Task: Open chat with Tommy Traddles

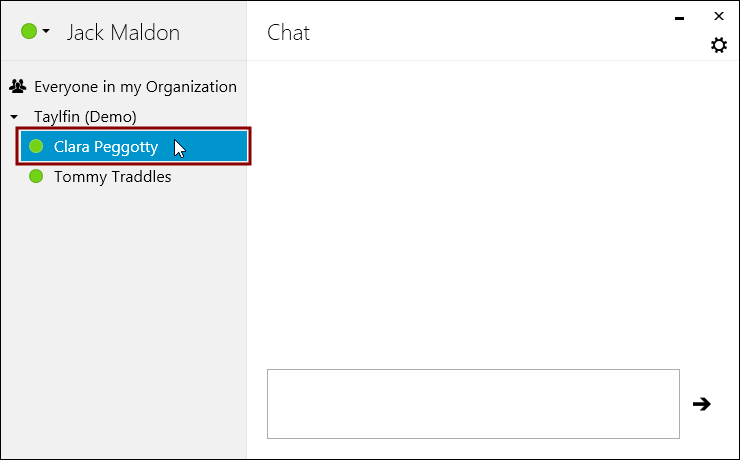Action: click(113, 176)
